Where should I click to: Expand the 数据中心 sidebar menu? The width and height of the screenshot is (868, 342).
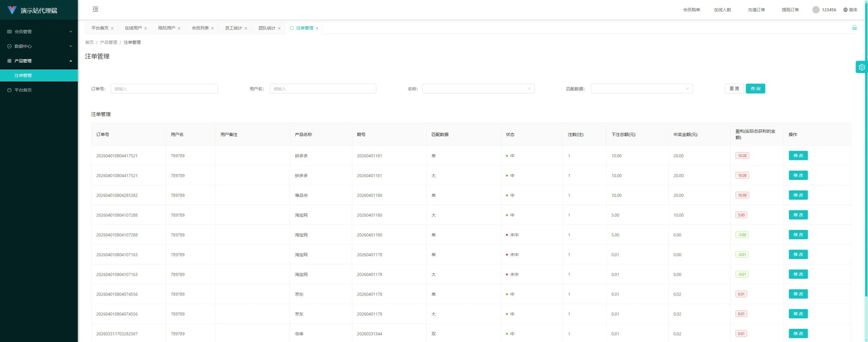39,46
